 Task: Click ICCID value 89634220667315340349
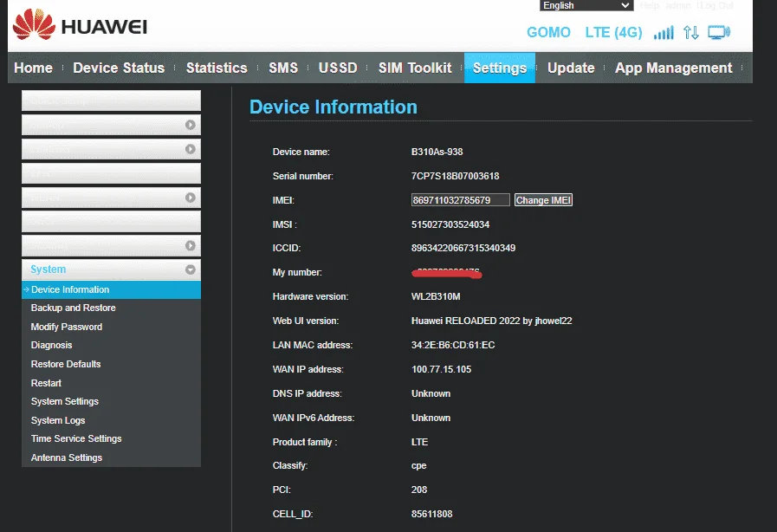point(463,248)
